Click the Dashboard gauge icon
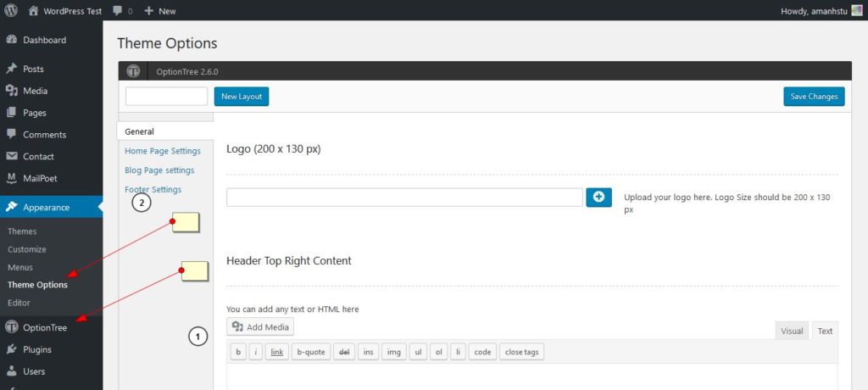 point(12,40)
